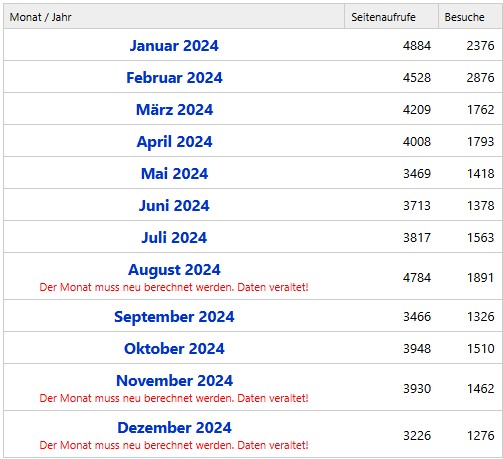The height and width of the screenshot is (459, 503).
Task: Open the Dezember 2024 link
Action: coord(174,427)
